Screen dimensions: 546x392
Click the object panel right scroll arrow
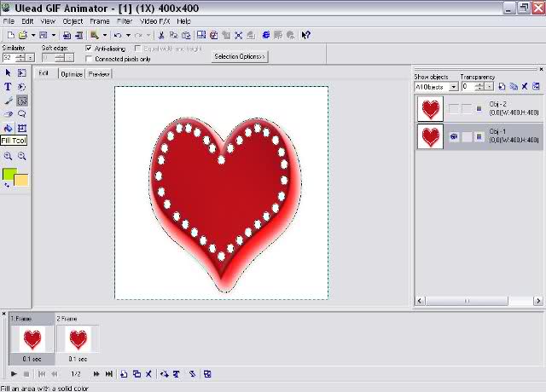[x=538, y=301]
